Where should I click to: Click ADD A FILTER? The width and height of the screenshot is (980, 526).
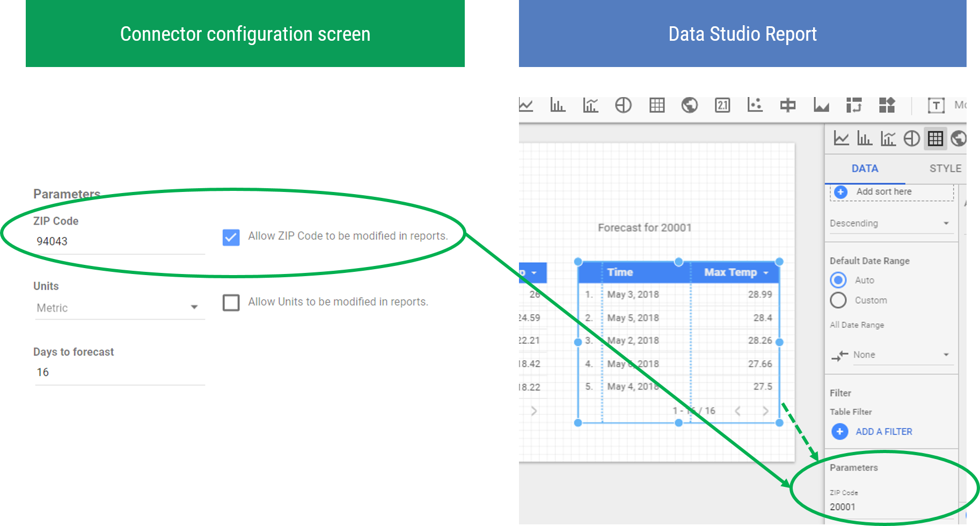pyautogui.click(x=883, y=432)
